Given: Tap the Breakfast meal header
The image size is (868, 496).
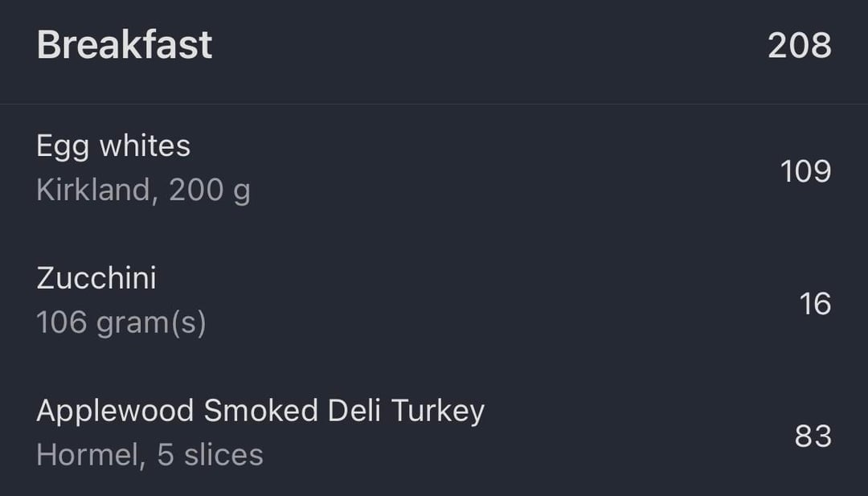Looking at the screenshot, I should 125,45.
